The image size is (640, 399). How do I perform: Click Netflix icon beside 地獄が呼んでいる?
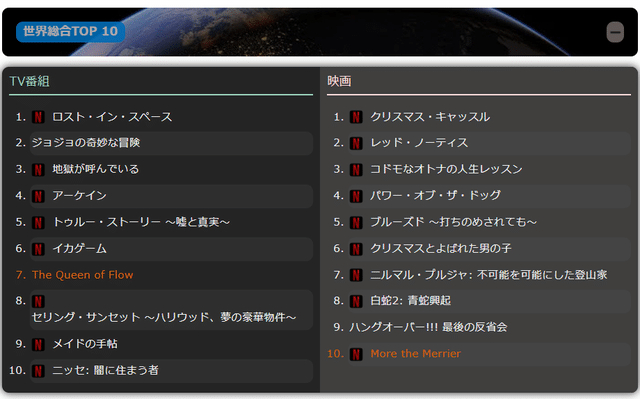(38, 169)
